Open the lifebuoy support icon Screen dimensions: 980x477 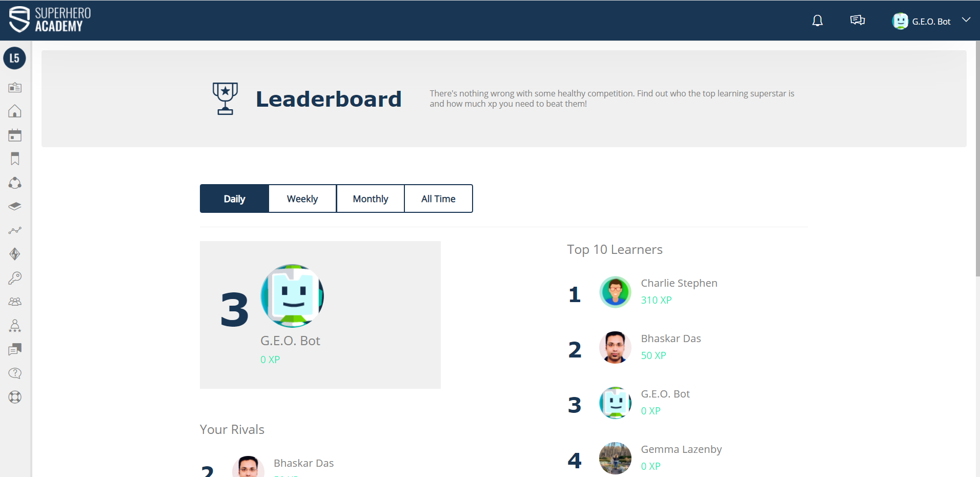tap(15, 397)
